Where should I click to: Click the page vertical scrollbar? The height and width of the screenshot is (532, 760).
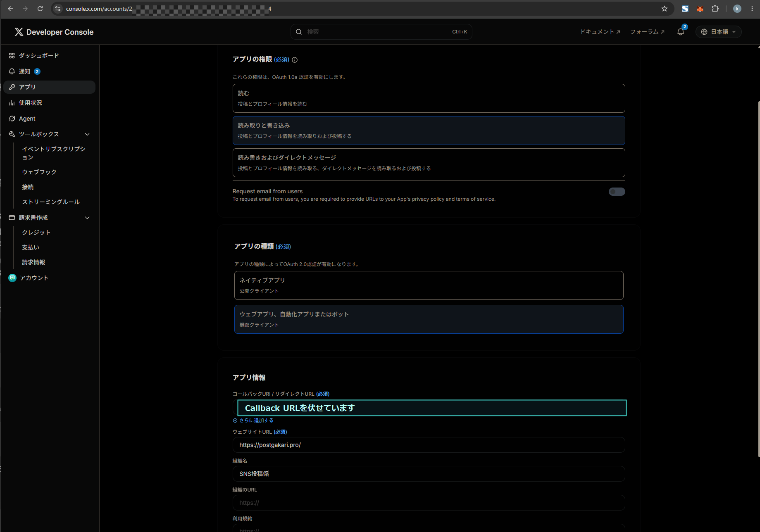click(x=759, y=279)
